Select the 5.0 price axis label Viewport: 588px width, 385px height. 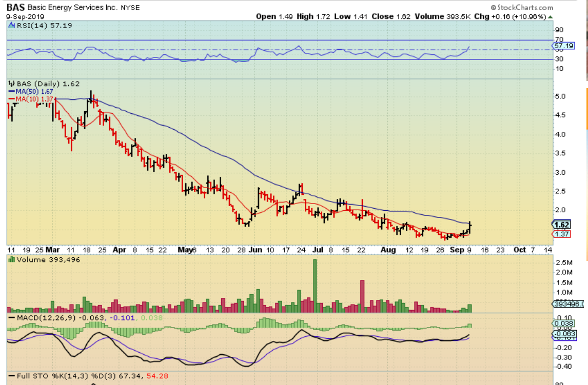point(560,96)
